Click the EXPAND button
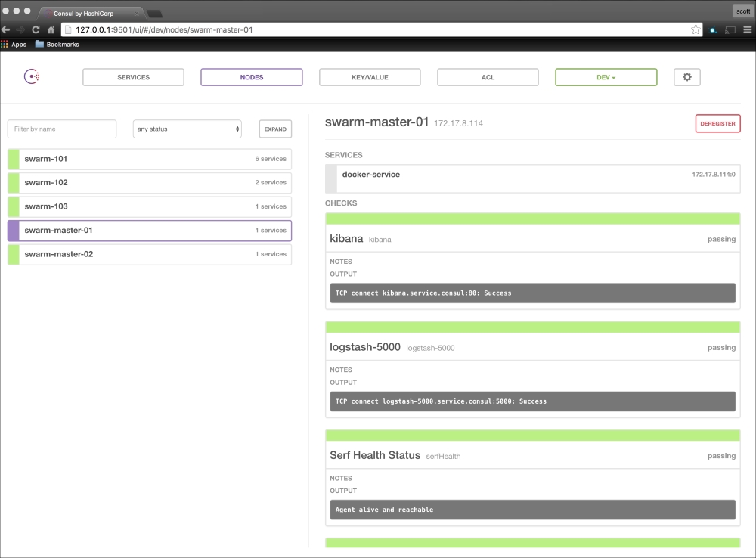 coord(275,129)
